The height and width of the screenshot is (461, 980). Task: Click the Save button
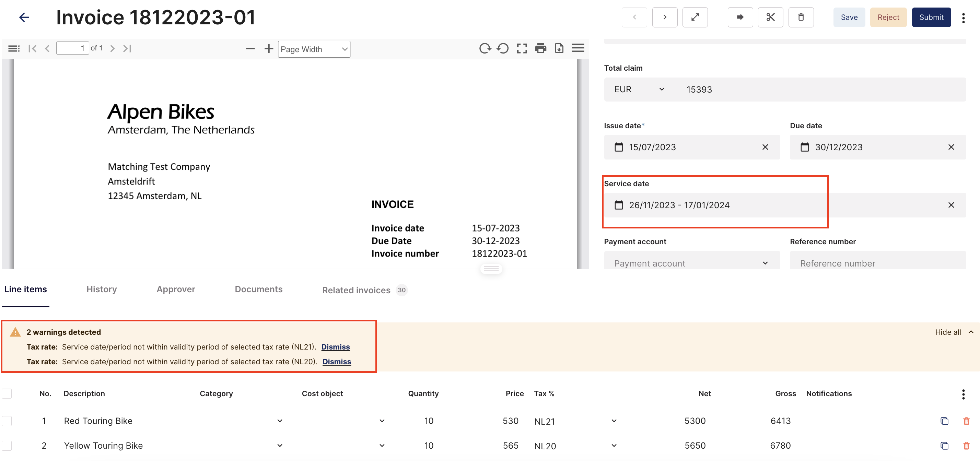pyautogui.click(x=849, y=17)
